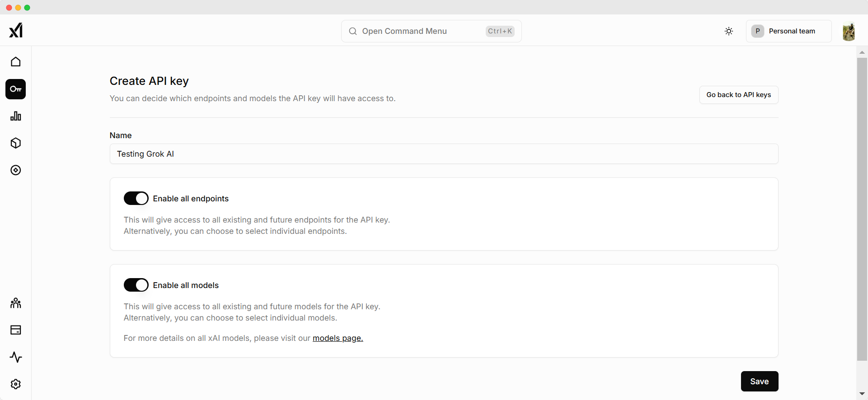Open the Billing card icon
Screen dimensions: 868x400
coord(16,330)
